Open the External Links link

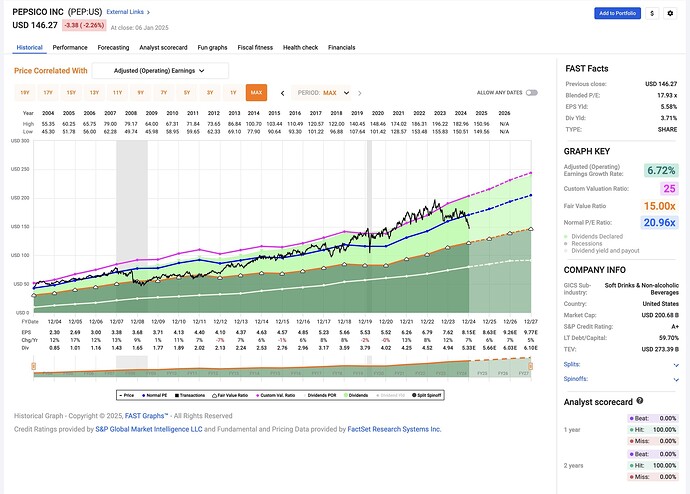(x=125, y=12)
